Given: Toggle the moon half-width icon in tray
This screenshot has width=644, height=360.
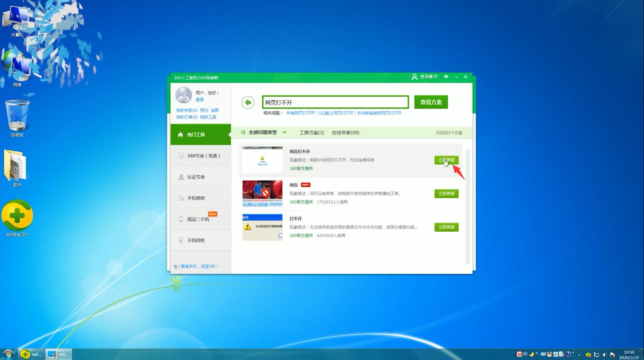Looking at the screenshot, I should click(x=531, y=355).
